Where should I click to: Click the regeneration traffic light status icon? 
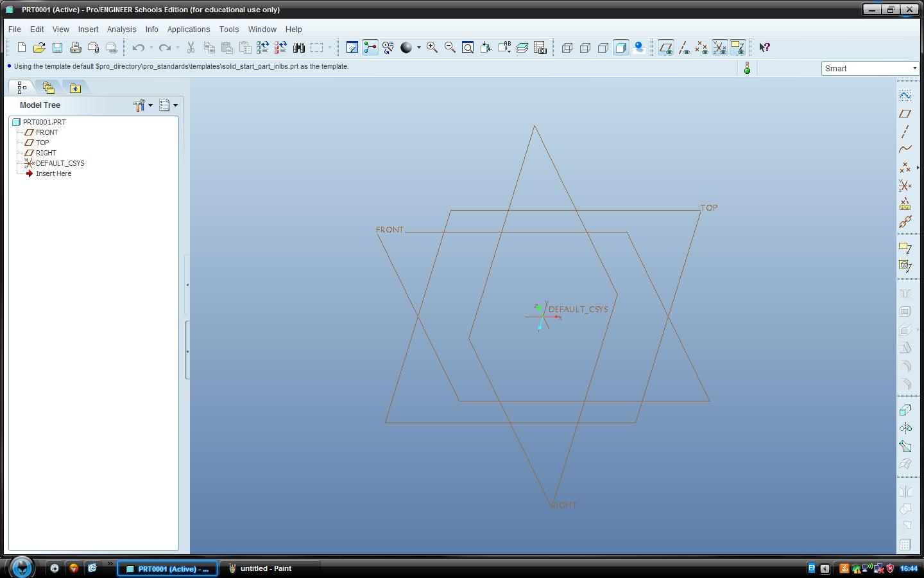click(747, 68)
